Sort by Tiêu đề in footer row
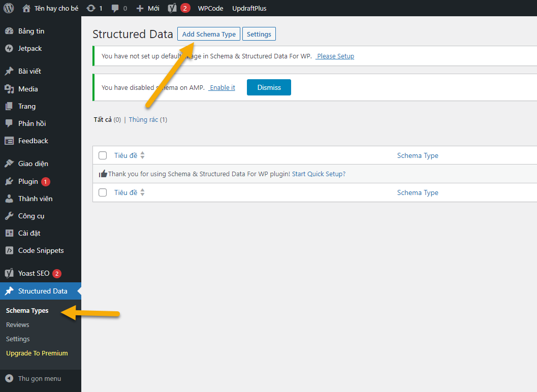The width and height of the screenshot is (537, 392). tap(125, 192)
